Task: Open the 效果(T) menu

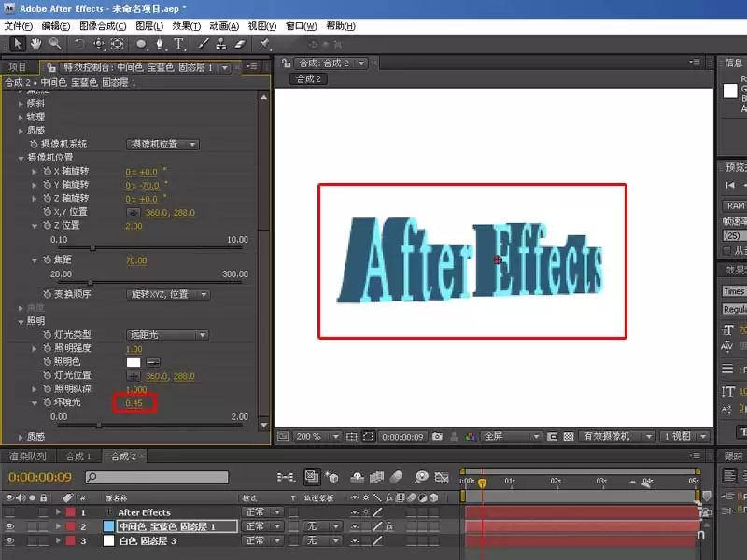Action: click(186, 26)
